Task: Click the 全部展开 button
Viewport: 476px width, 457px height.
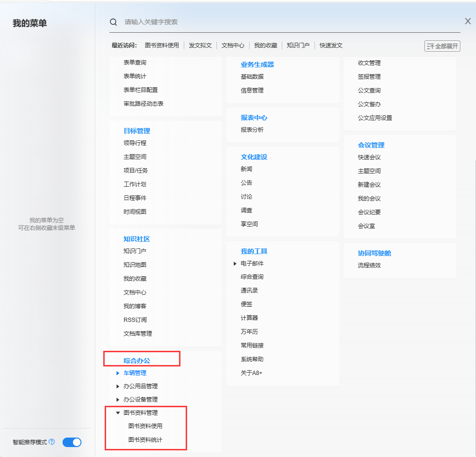Action: pos(442,46)
